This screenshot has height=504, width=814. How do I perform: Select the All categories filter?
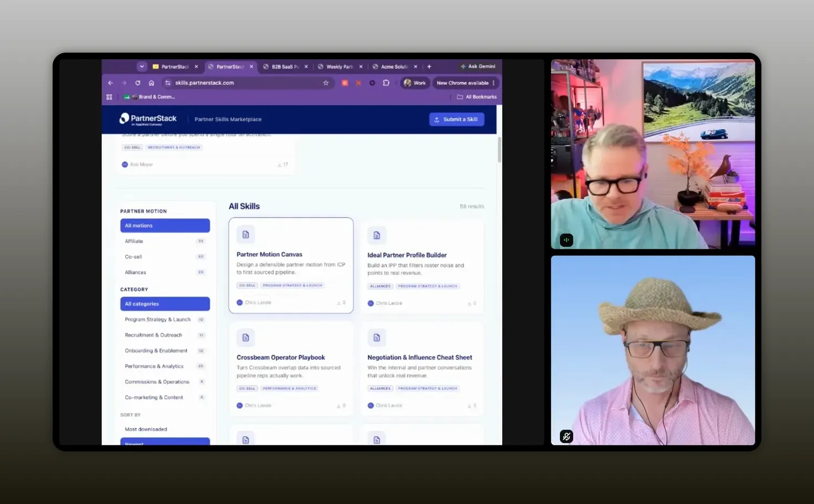pos(165,304)
